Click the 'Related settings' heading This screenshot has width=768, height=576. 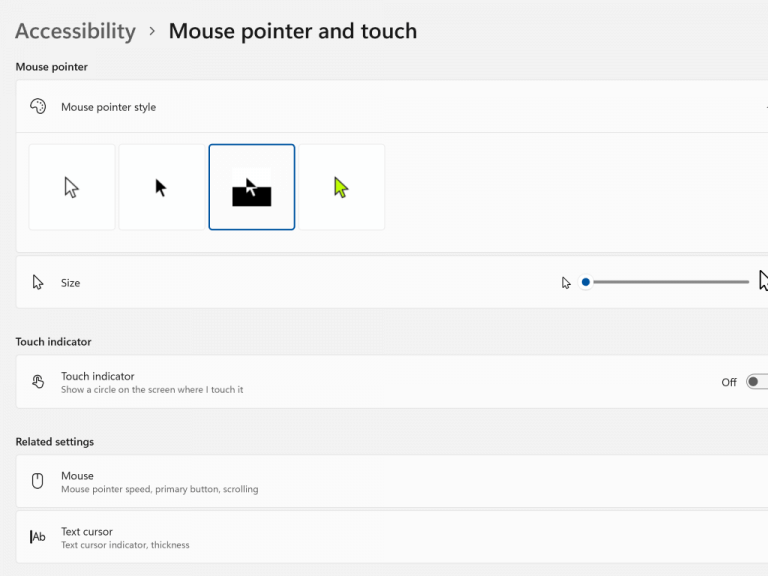click(55, 442)
